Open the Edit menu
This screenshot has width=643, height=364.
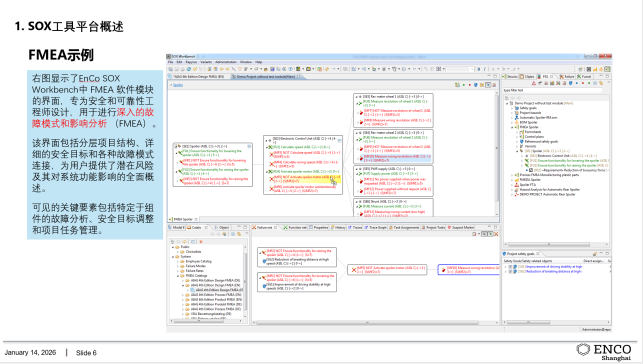pyautogui.click(x=179, y=62)
